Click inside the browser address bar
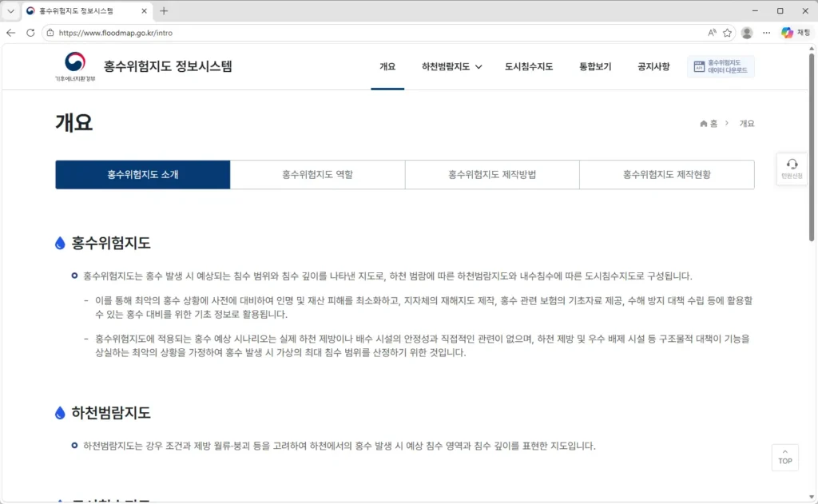The width and height of the screenshot is (818, 504). (240, 33)
